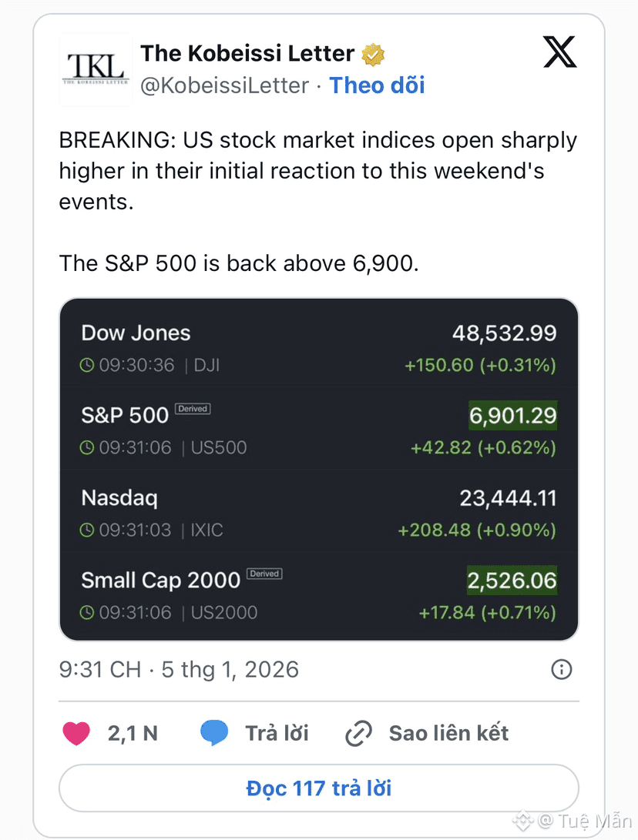Click the @KobeissiLetter handle

point(224,85)
